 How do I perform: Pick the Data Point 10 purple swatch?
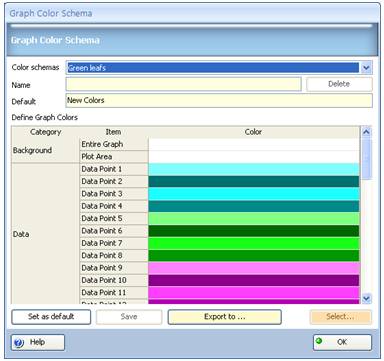(x=254, y=280)
